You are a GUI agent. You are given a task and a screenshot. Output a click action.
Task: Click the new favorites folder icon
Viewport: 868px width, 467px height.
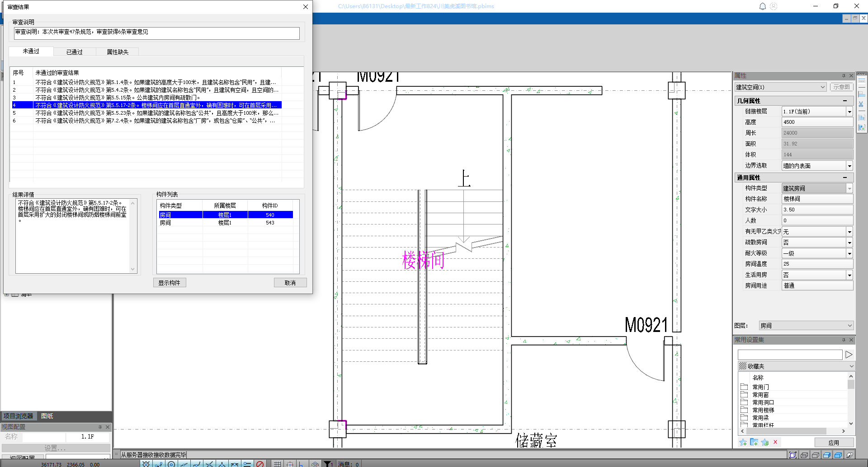click(754, 443)
